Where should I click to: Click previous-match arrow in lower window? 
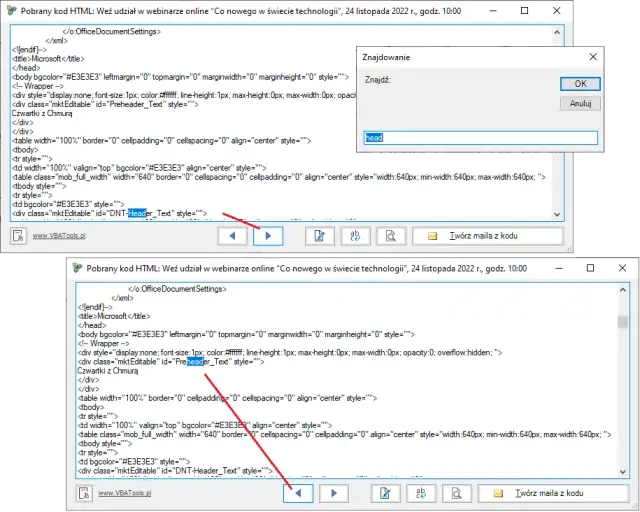(298, 493)
